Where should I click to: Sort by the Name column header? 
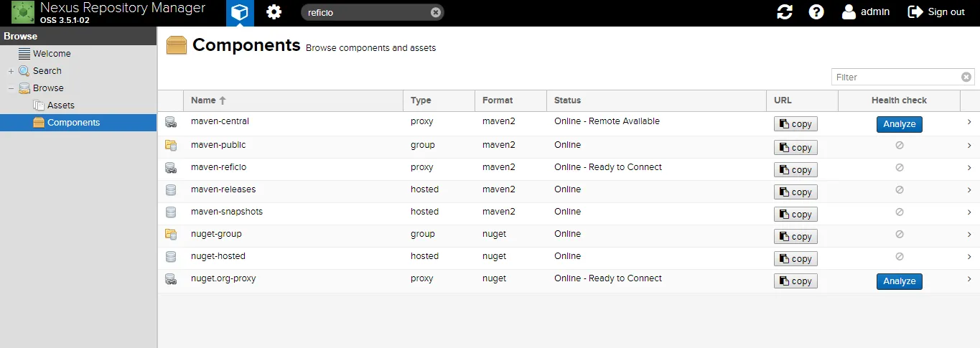coord(203,100)
